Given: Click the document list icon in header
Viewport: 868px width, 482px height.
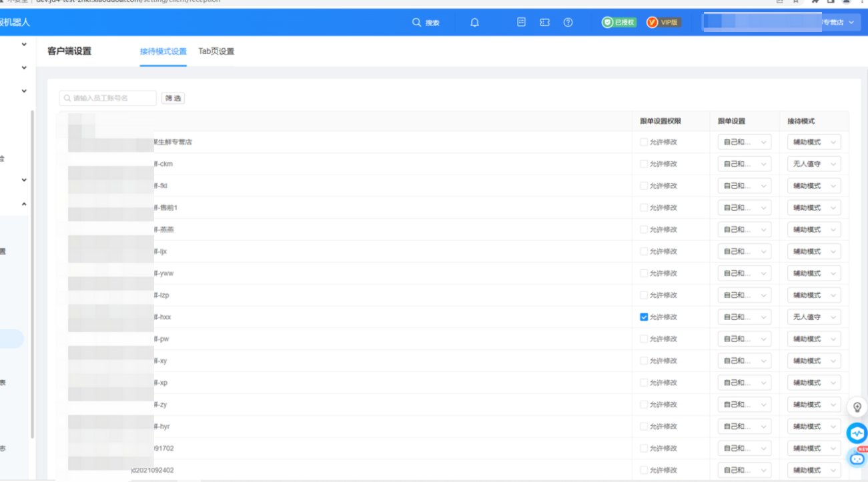Looking at the screenshot, I should click(x=522, y=22).
